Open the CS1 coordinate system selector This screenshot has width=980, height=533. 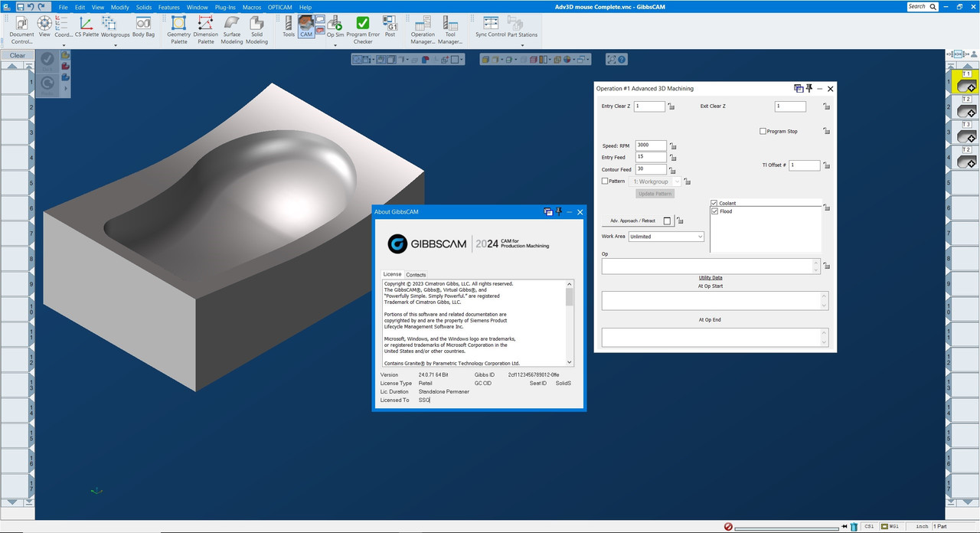(x=869, y=527)
